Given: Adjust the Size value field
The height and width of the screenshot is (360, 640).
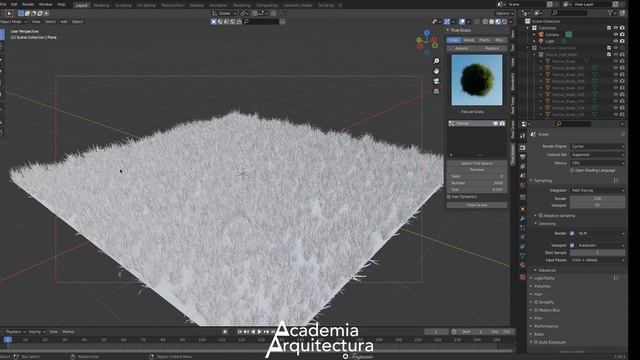Looking at the screenshot, I should [x=477, y=189].
